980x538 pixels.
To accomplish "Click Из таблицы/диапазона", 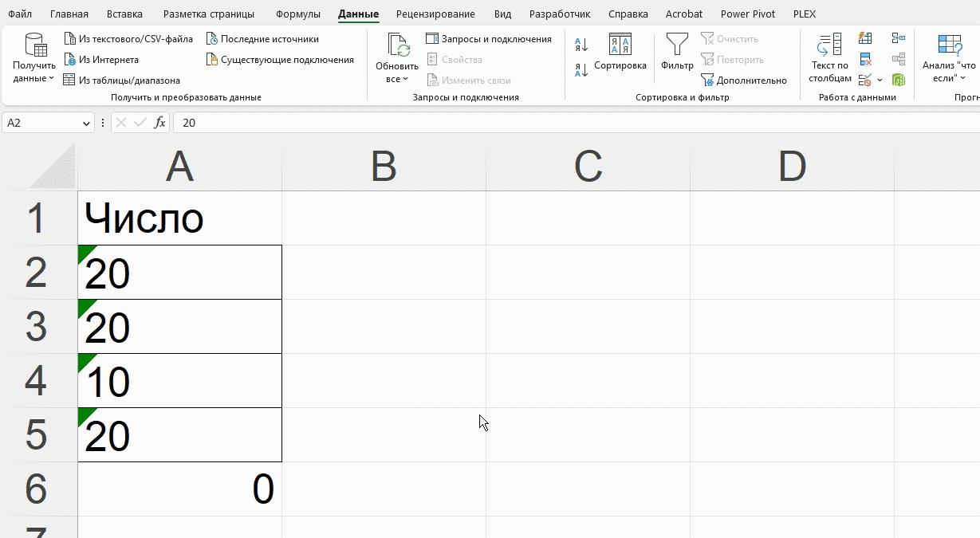I will pos(121,80).
